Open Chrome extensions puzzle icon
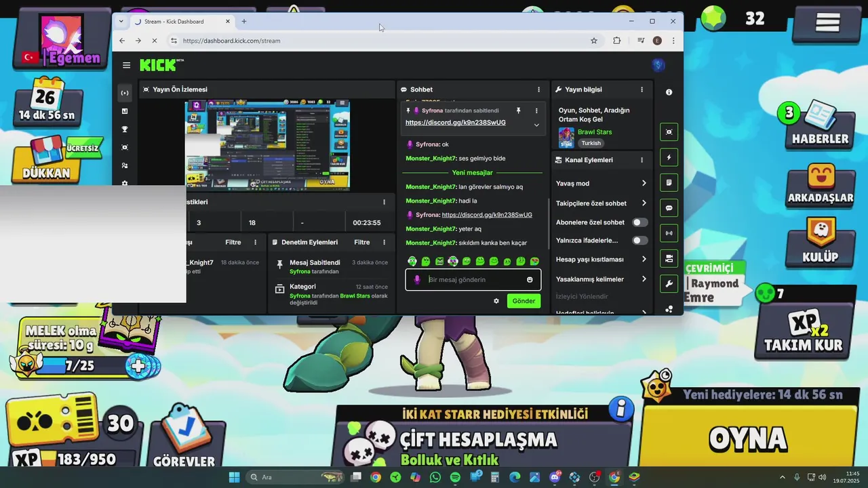Viewport: 868px width, 488px height. click(616, 41)
